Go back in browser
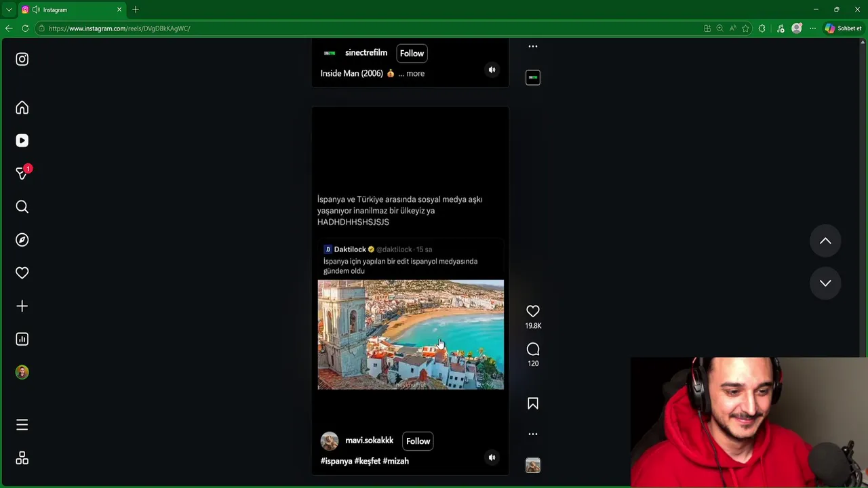868x488 pixels. click(9, 28)
